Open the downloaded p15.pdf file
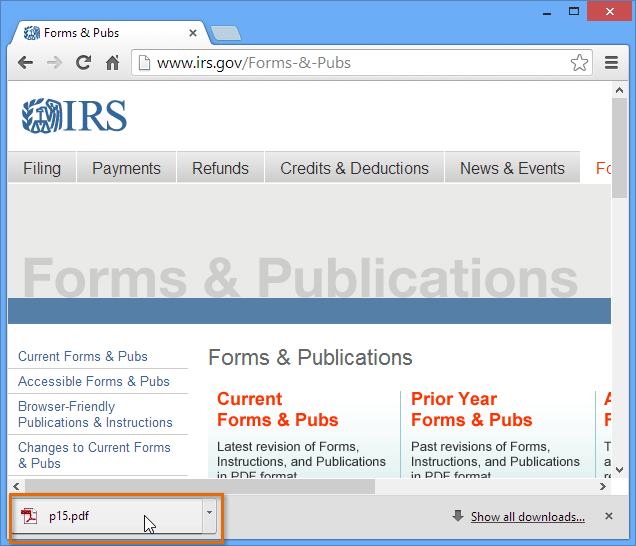Screen dimensions: 636x546 pyautogui.click(x=107, y=516)
